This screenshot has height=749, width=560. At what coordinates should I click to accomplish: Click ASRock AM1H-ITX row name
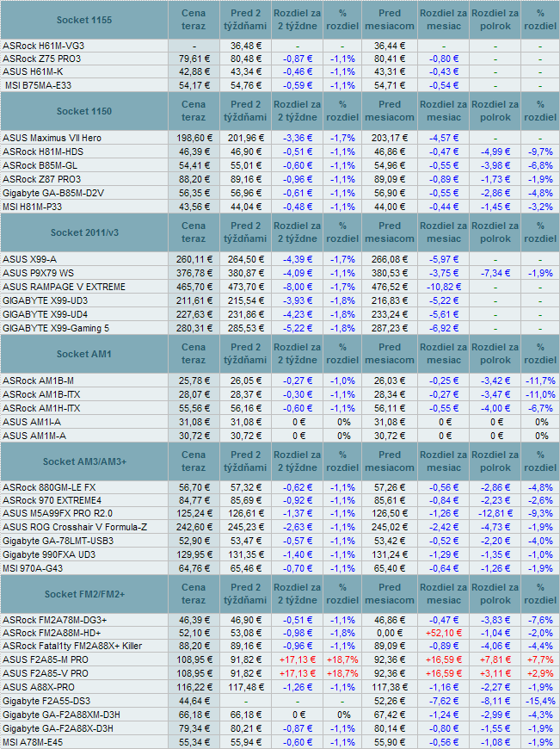41,409
